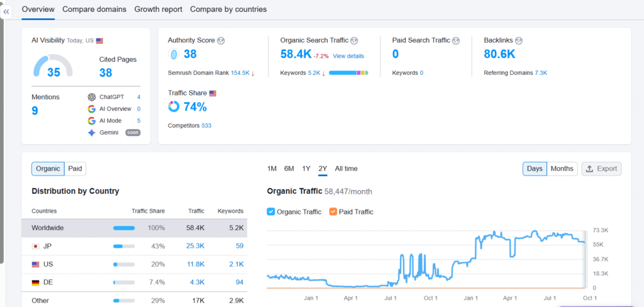The width and height of the screenshot is (644, 307).
Task: Open the Growth report tab
Action: click(158, 9)
